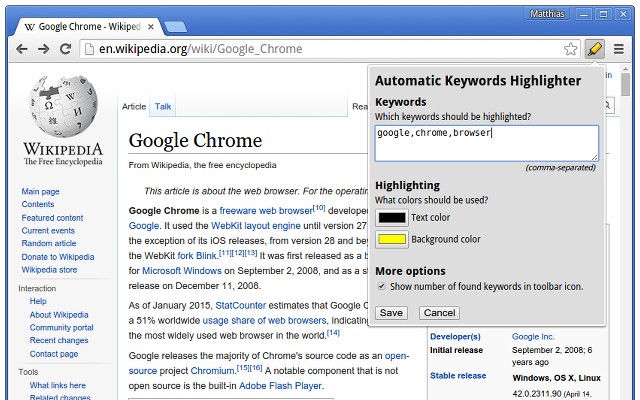Reload the Wikipedia page
640x400 pixels.
click(x=65, y=49)
